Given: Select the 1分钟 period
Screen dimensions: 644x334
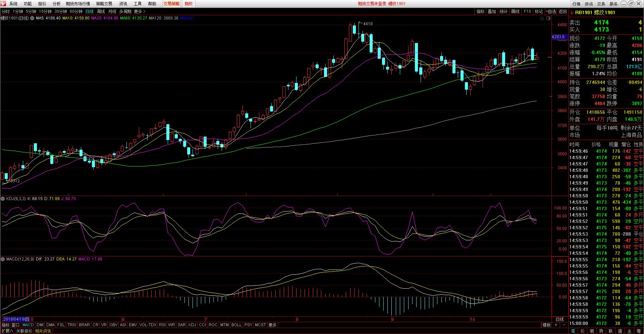Looking at the screenshot, I should [18, 11].
